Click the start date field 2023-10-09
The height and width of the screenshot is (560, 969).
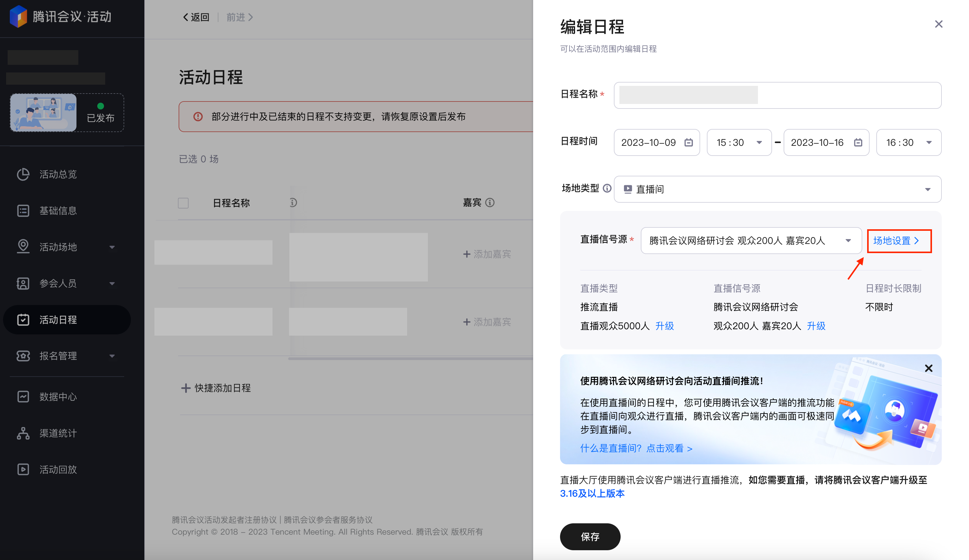click(656, 142)
